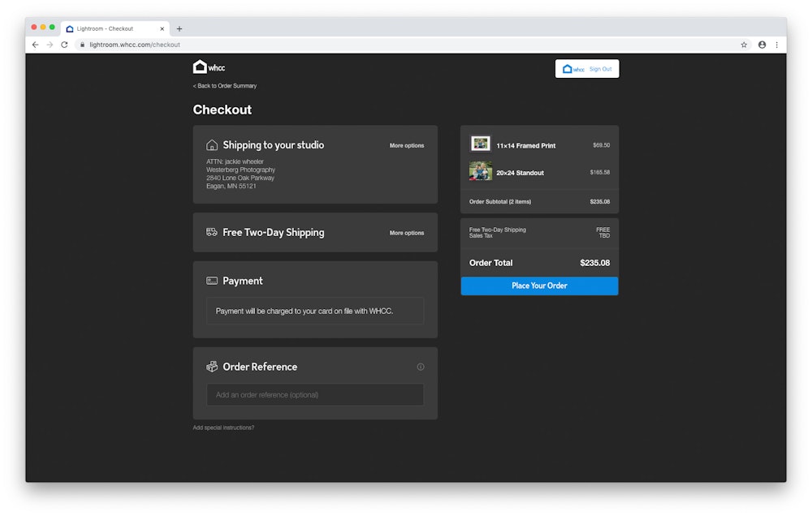Expand More options for Free Two-Day Shipping

406,233
